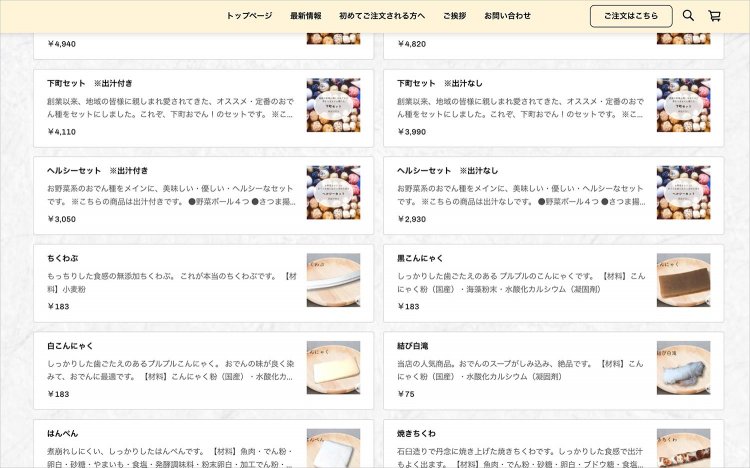Open 初めてご注文される方へ menu item

coord(382,16)
